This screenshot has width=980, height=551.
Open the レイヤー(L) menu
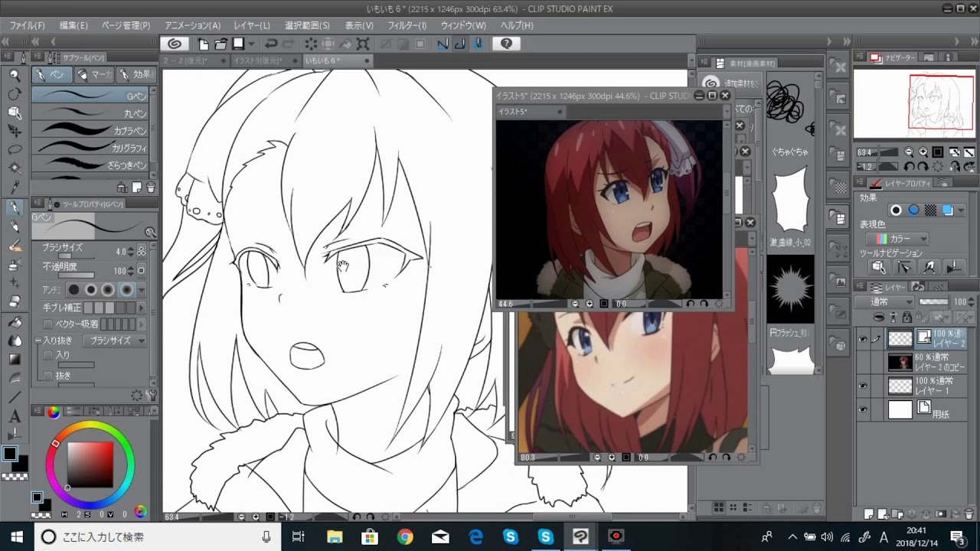pos(252,25)
